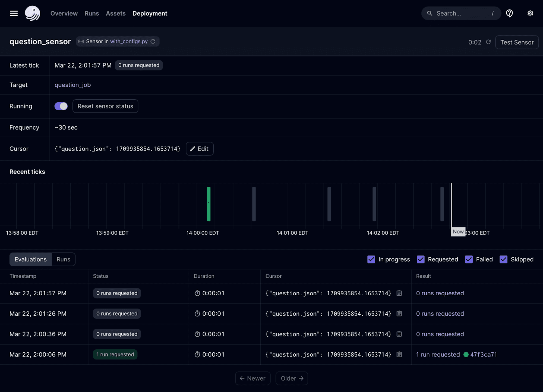Viewport: 543px width, 392px height.
Task: Uncheck the Failed filter checkbox
Action: tap(469, 259)
